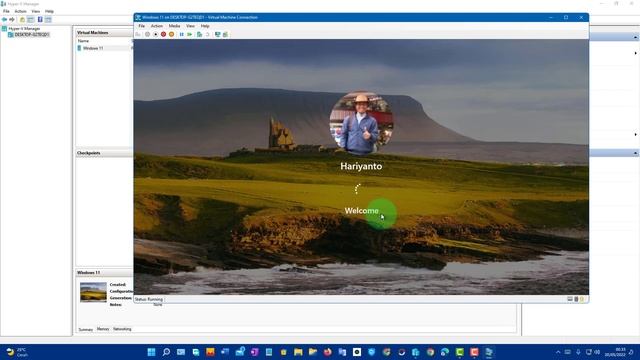Open File menu in Virtual Machine Connection

142,26
